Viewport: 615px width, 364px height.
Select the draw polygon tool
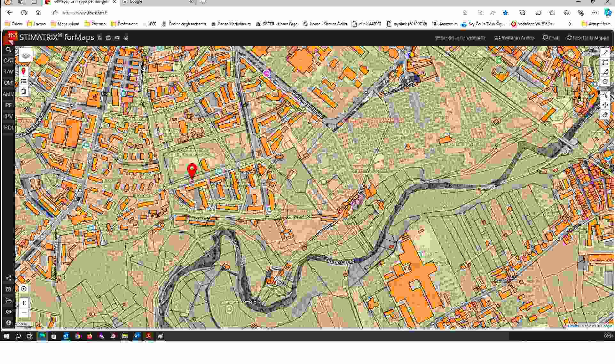tap(605, 72)
